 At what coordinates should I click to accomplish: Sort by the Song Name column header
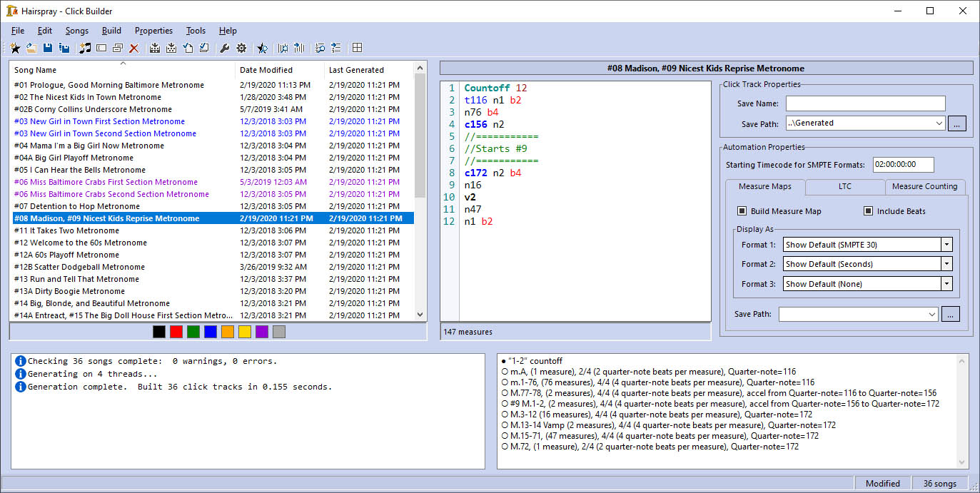tap(123, 70)
